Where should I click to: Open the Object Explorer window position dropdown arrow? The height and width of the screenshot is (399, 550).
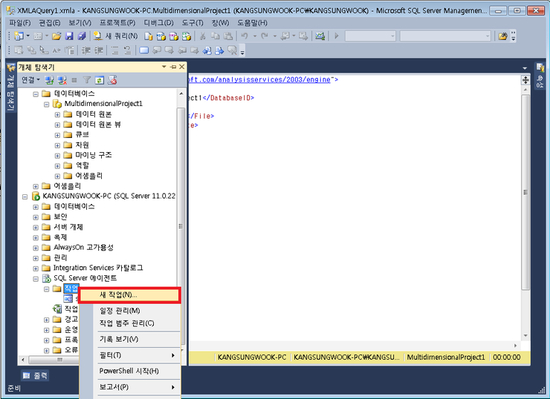coord(164,67)
